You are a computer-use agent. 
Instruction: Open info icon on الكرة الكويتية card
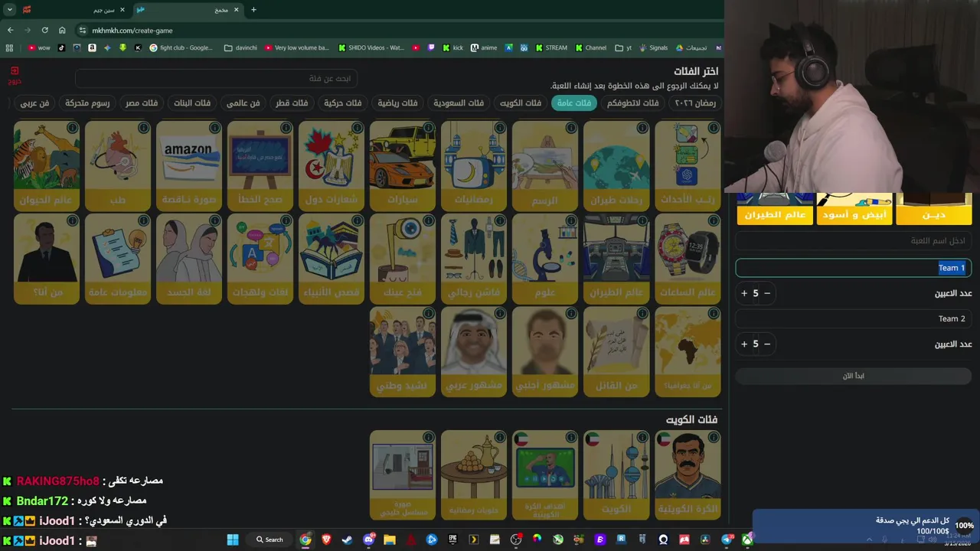713,437
